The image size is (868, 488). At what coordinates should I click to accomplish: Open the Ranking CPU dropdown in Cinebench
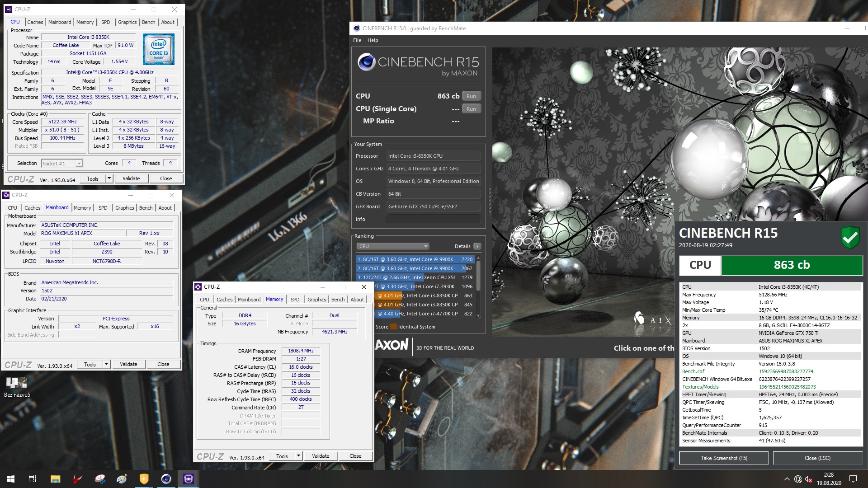pyautogui.click(x=392, y=246)
